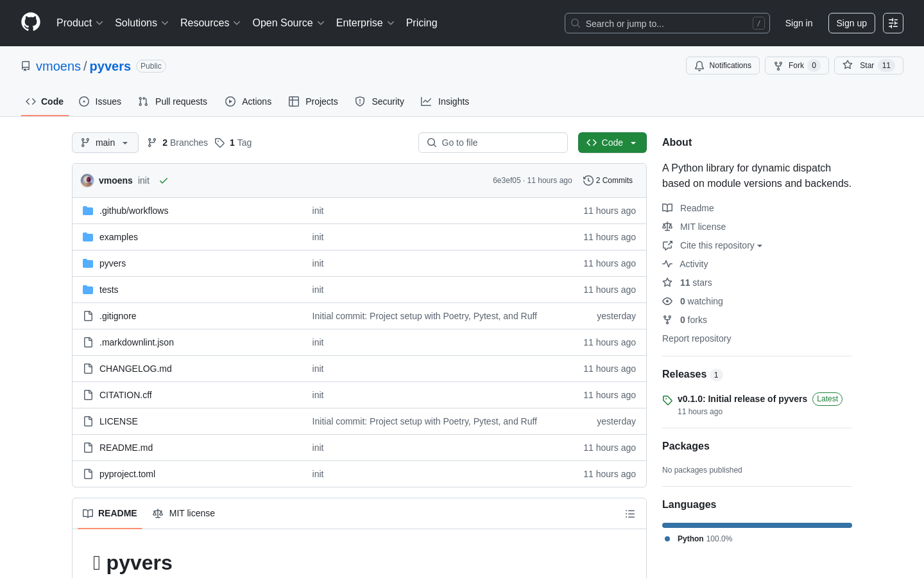Screen dimensions: 924x578
Task: Expand the Product menu
Action: (80, 23)
